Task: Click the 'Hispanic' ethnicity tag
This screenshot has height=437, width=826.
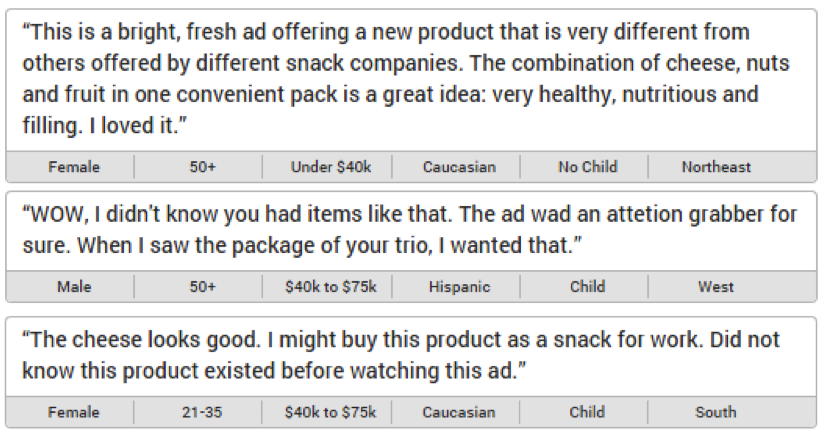Action: 459,287
